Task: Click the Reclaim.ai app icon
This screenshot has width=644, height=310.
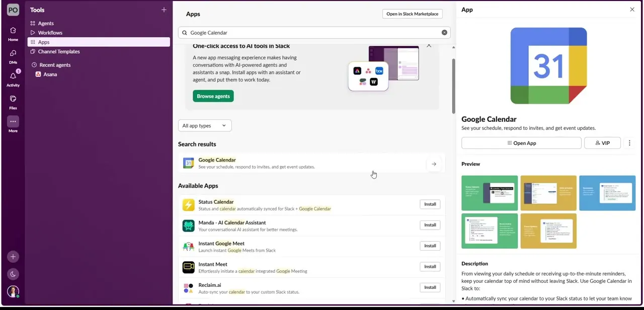Action: pos(188,288)
